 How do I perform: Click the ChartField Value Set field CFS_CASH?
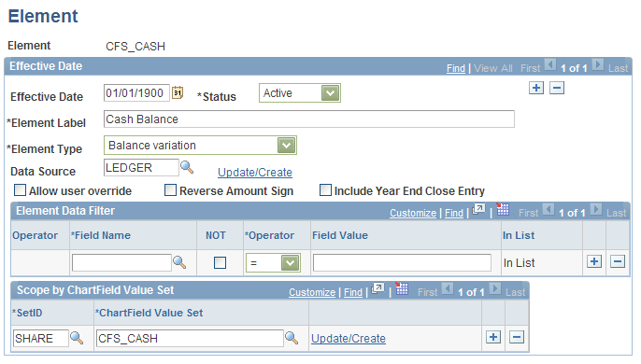coord(190,338)
